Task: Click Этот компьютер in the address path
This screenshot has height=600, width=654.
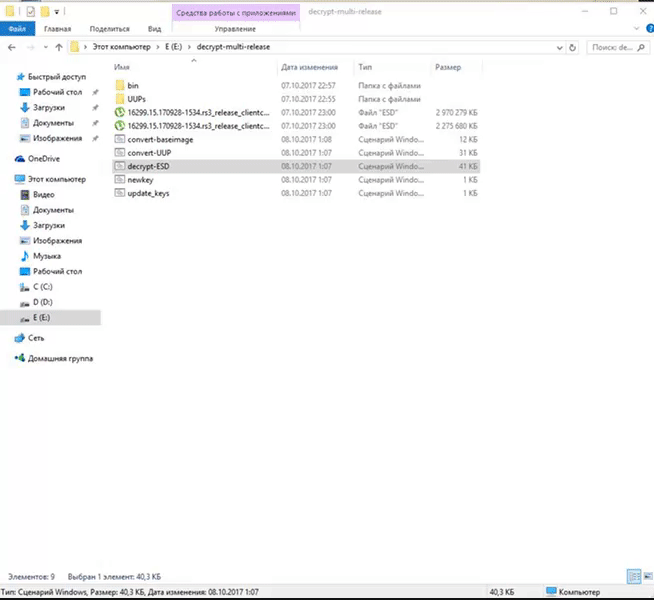Action: pos(121,47)
